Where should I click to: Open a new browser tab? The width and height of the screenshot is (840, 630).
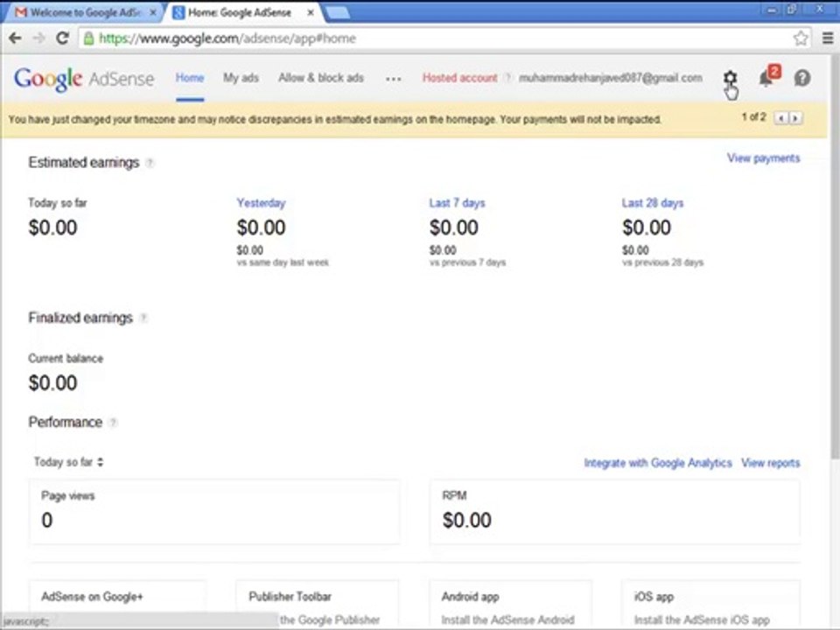[x=338, y=13]
